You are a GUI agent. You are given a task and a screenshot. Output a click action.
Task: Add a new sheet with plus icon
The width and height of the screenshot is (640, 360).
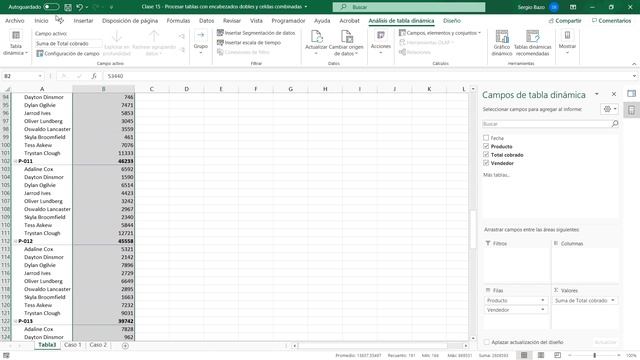pos(125,346)
